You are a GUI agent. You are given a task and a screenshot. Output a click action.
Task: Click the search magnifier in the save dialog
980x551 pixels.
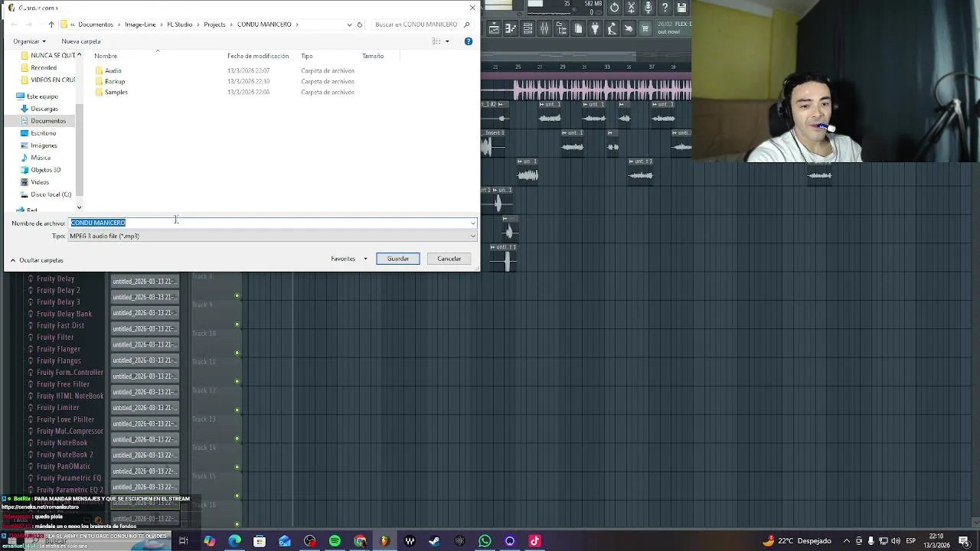[467, 24]
